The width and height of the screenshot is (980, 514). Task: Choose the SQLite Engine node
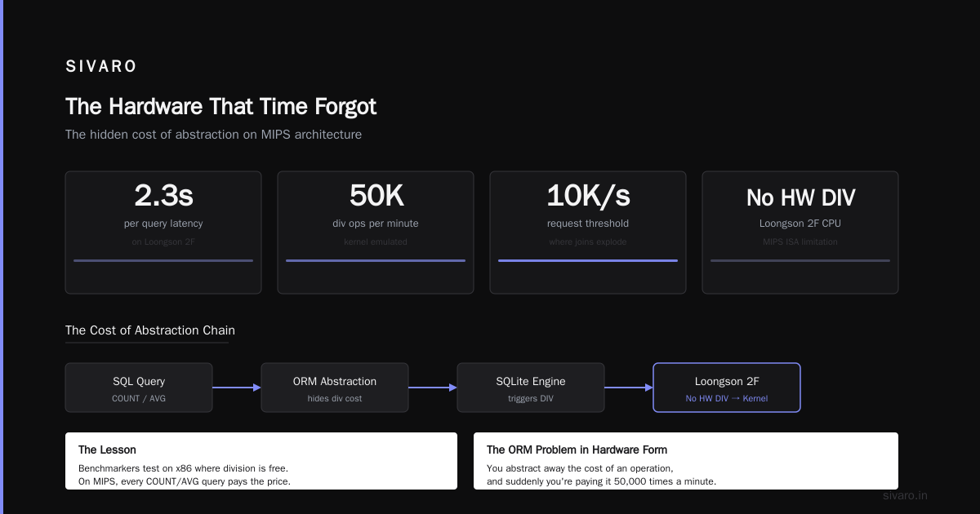click(x=531, y=388)
